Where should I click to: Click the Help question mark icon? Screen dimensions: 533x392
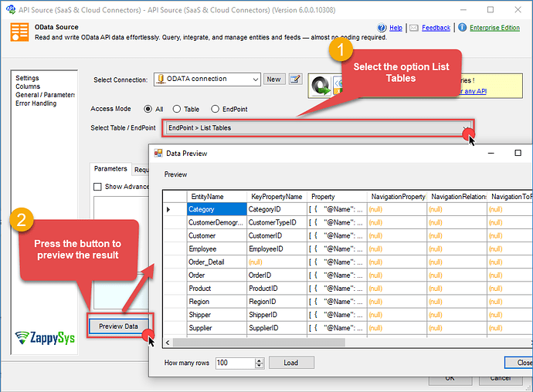tap(382, 27)
